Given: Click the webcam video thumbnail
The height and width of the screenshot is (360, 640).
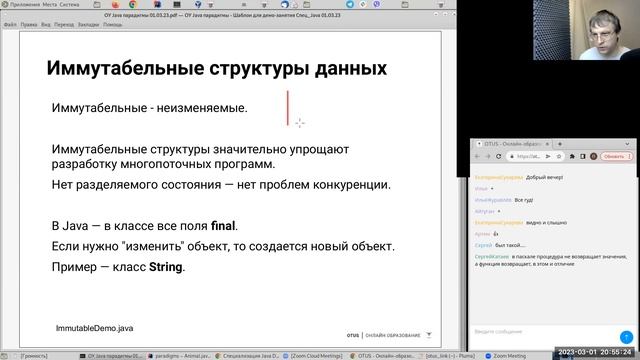Looking at the screenshot, I should point(587,30).
